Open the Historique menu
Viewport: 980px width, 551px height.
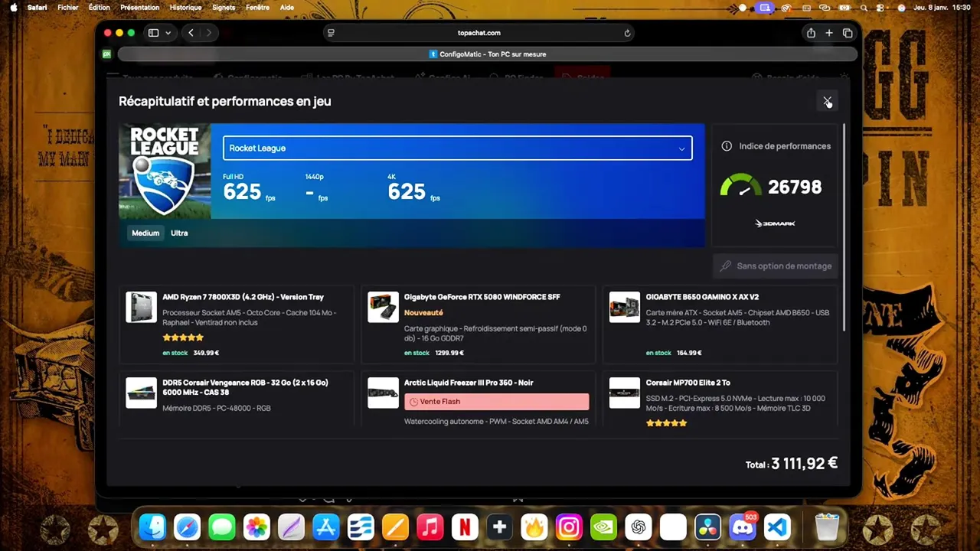(185, 8)
